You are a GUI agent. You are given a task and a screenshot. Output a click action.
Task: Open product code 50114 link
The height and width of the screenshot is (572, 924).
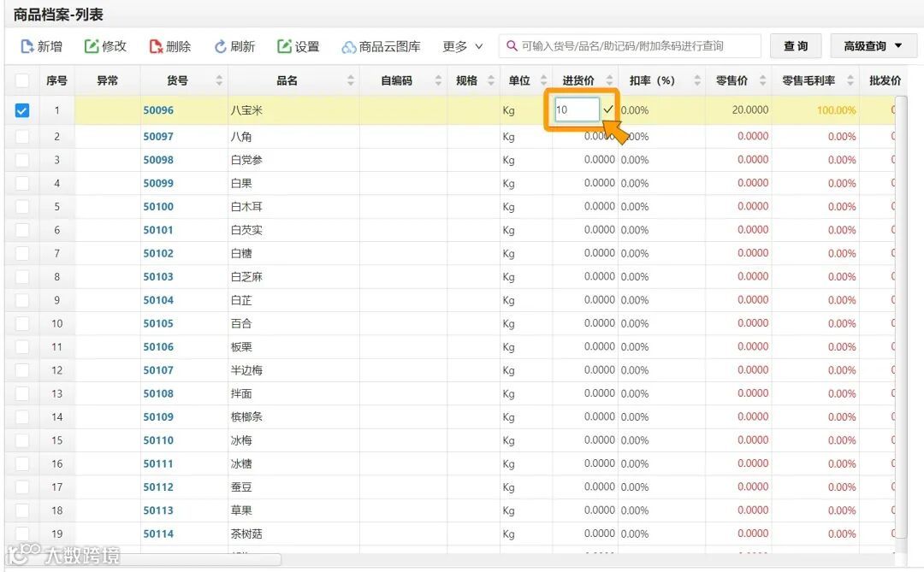158,534
